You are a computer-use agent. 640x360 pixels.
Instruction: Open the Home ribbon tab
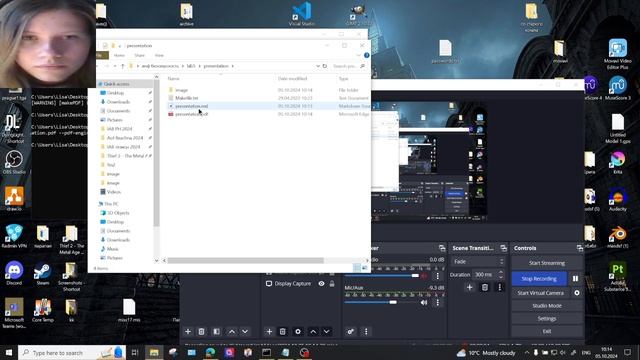click(119, 55)
